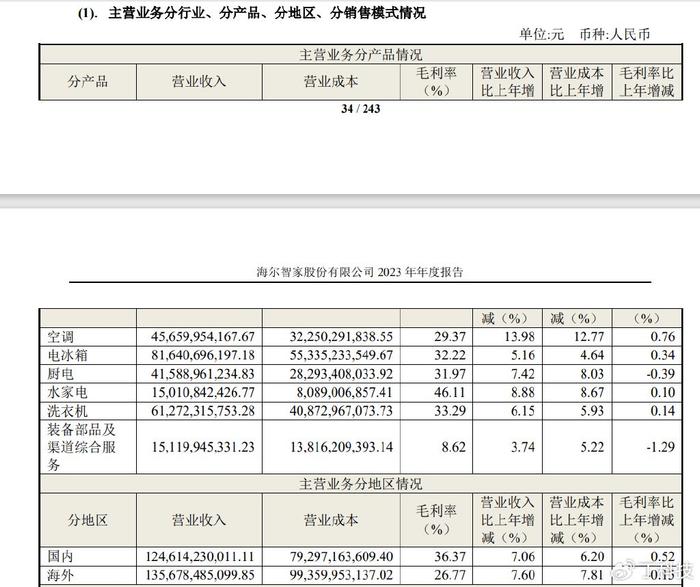Select the 电冰箱 row label
This screenshot has height=587, width=700.
67,355
